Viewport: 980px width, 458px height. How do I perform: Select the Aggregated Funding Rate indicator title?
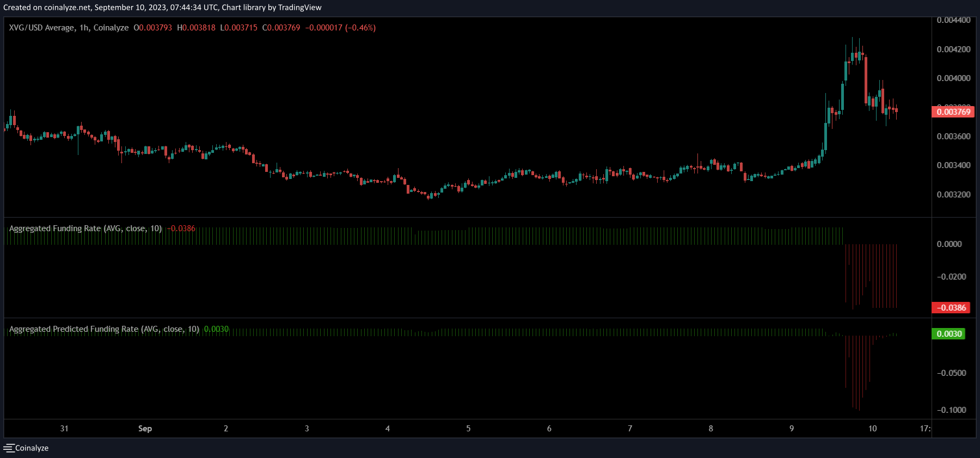tap(85, 228)
